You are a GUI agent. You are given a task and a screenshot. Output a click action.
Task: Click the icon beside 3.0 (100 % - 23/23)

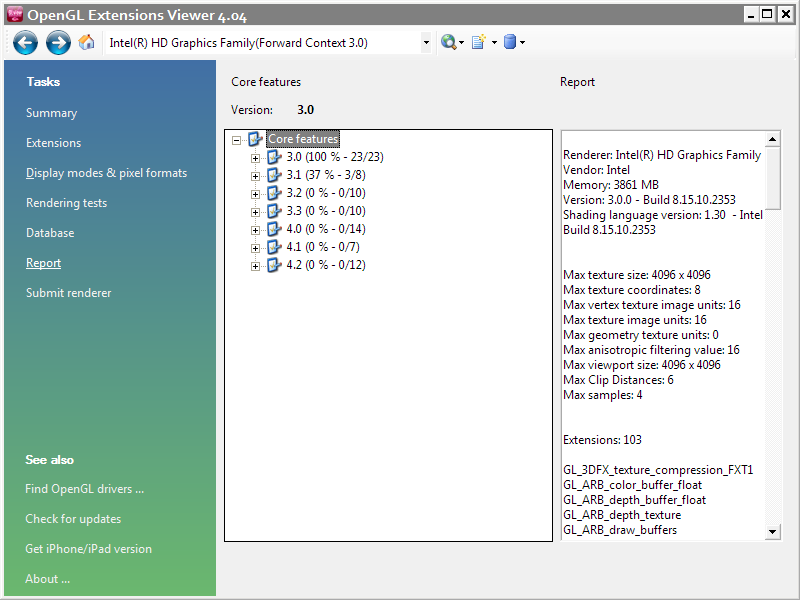[x=274, y=157]
